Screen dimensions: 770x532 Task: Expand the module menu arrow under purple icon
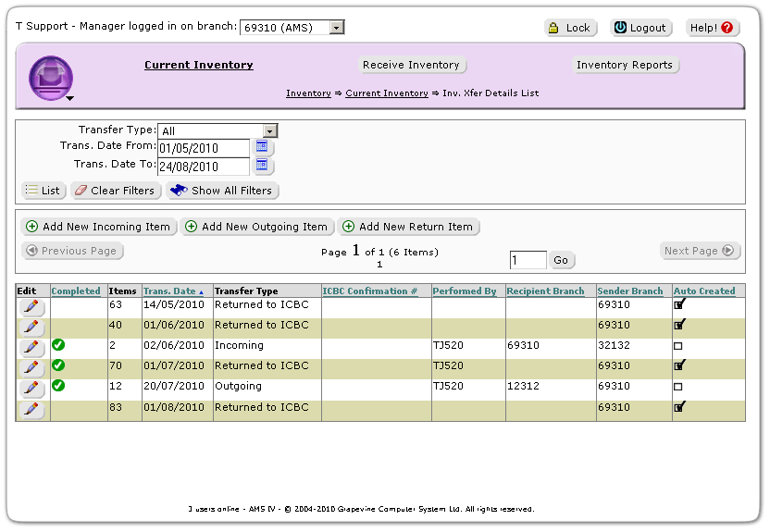69,98
